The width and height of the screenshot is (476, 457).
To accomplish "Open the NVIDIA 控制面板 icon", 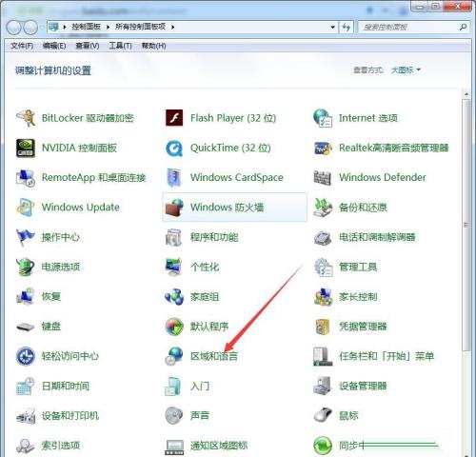I will pyautogui.click(x=26, y=148).
